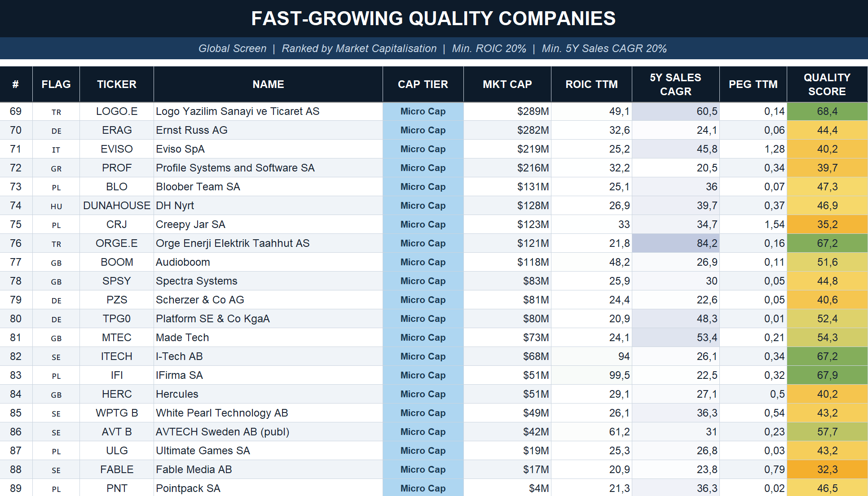Click the HU flag code for DUNAHOUSE

(56, 206)
